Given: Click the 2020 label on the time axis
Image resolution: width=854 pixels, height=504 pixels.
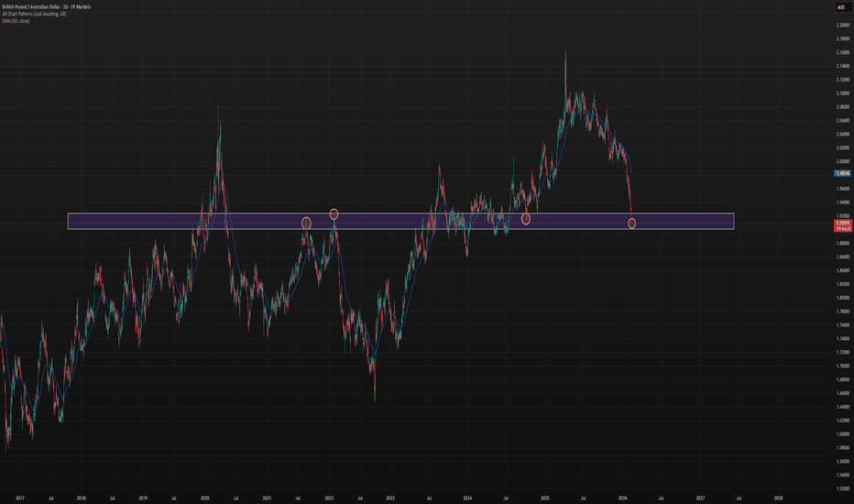Looking at the screenshot, I should pyautogui.click(x=204, y=498).
